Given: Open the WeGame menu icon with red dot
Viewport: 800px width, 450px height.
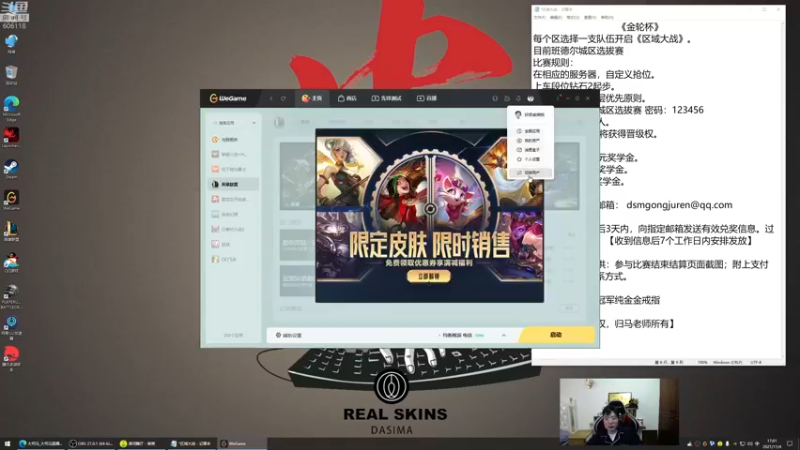Looking at the screenshot, I should 559,97.
